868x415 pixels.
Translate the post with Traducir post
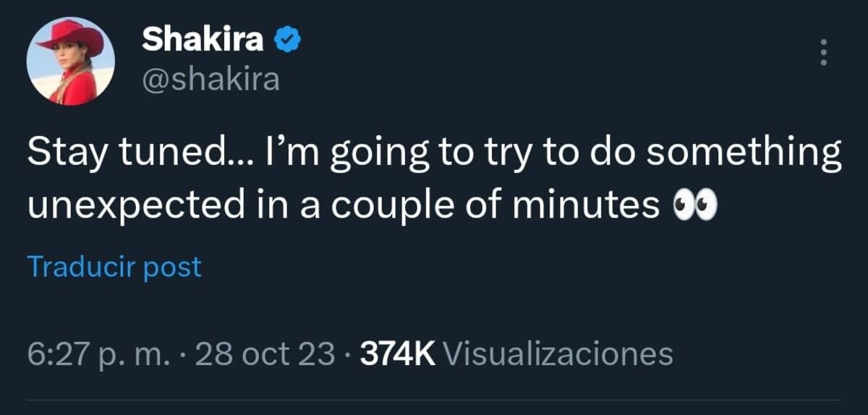click(114, 267)
